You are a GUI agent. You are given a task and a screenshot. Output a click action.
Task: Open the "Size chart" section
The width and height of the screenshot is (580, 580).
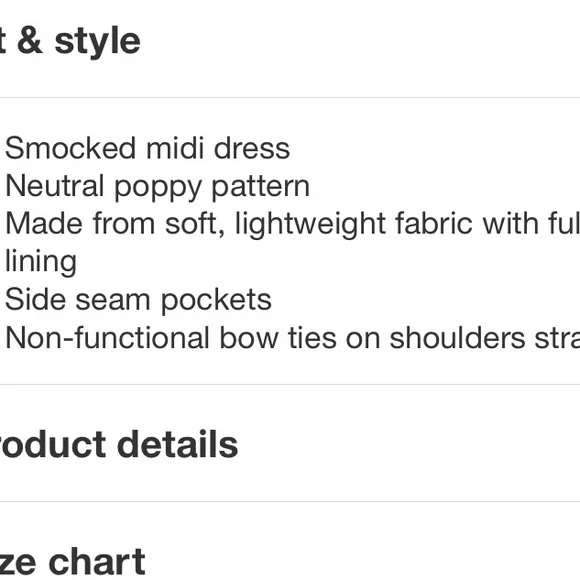tap(72, 562)
